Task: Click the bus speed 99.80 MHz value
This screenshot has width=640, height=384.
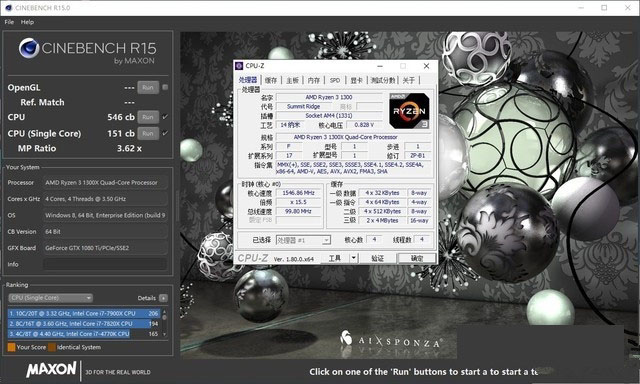Action: [x=298, y=211]
